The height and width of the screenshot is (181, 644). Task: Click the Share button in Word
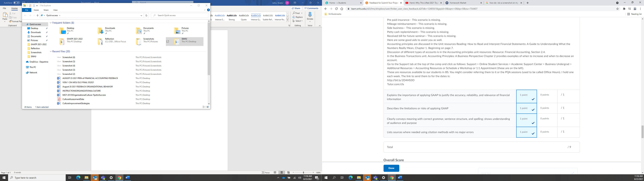point(296,8)
